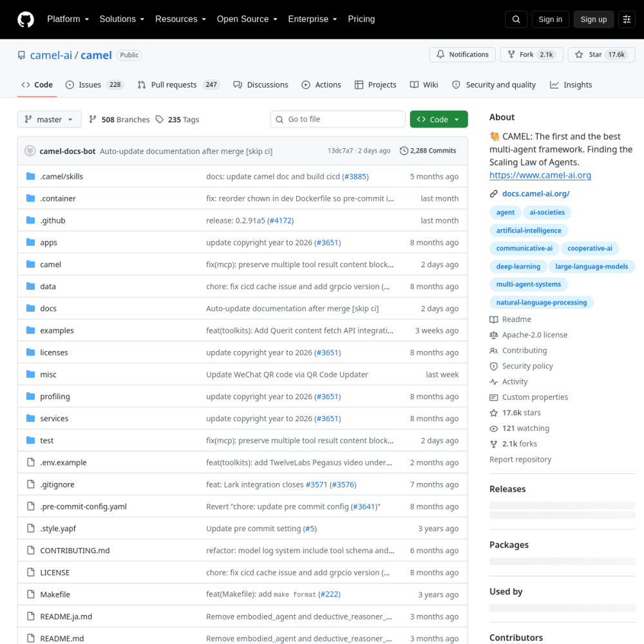The height and width of the screenshot is (644, 644).
Task: Open the search magnifier icon in header
Action: (516, 19)
